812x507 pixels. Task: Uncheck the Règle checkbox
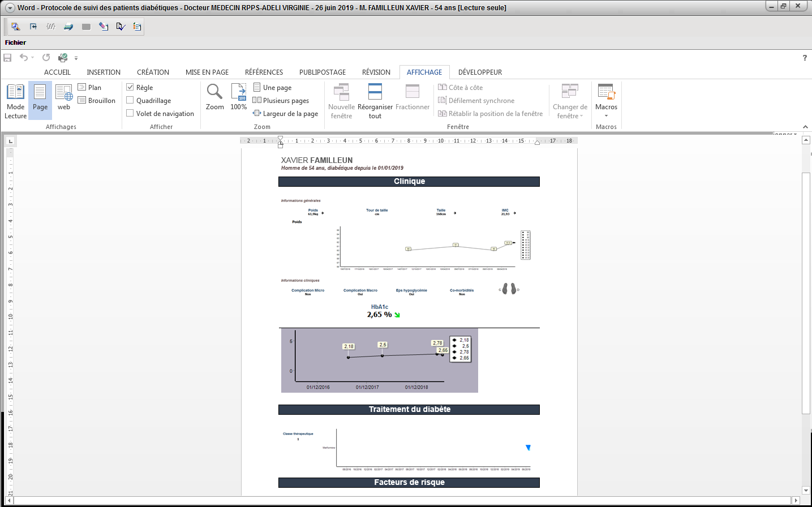[x=130, y=87]
